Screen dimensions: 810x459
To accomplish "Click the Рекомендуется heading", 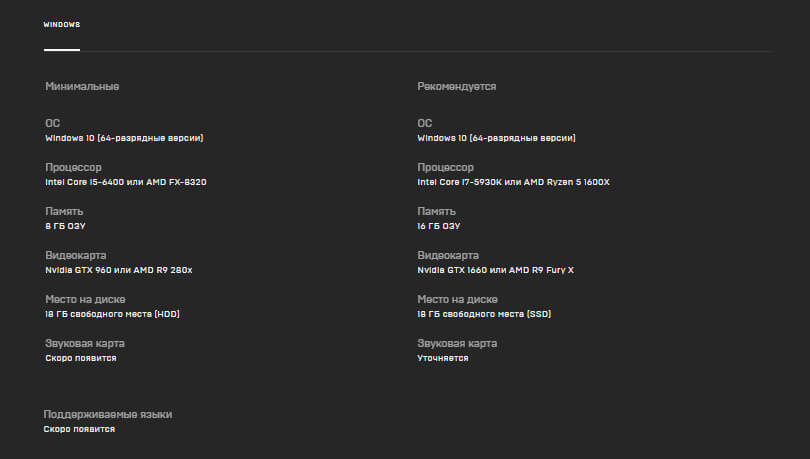I will coord(457,87).
